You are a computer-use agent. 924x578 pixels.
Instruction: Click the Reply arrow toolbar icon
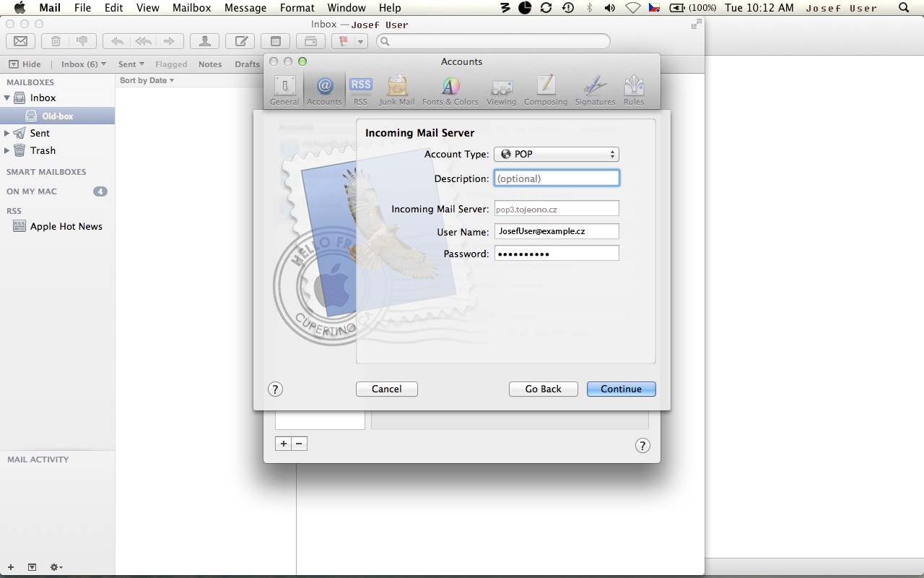[x=116, y=41]
